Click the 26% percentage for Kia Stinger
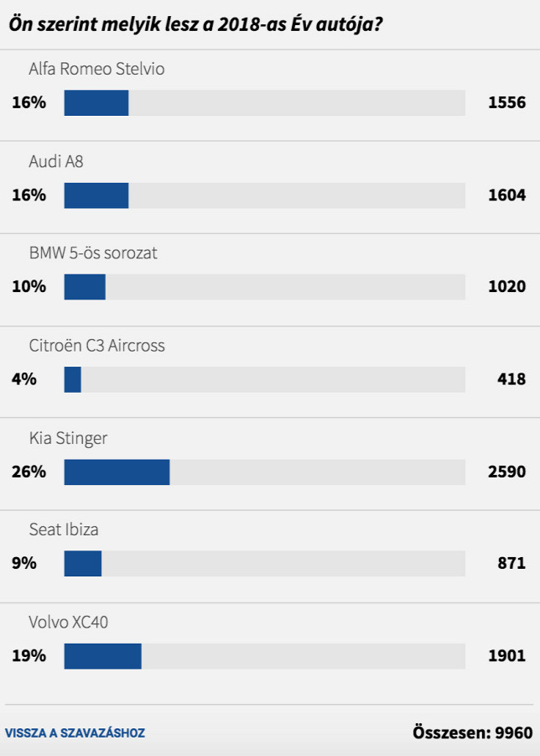 [29, 472]
